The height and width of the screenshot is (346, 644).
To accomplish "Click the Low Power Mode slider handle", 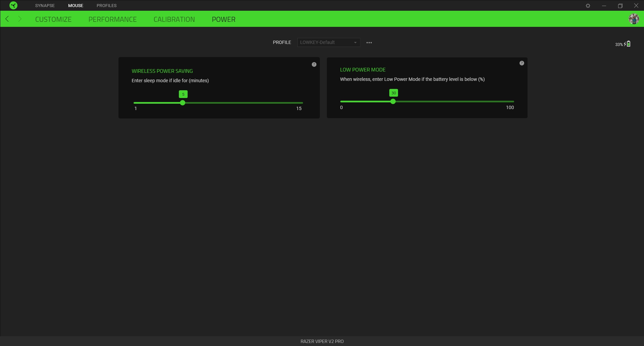I will [x=393, y=101].
